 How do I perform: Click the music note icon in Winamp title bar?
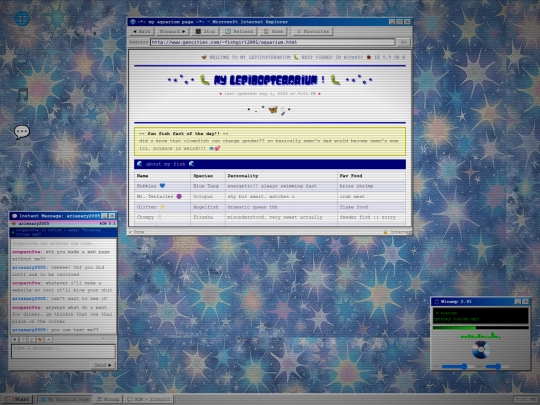coord(436,302)
